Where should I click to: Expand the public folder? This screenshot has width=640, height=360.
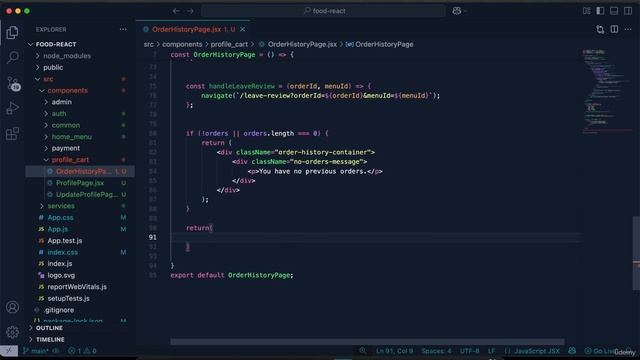(80, 67)
